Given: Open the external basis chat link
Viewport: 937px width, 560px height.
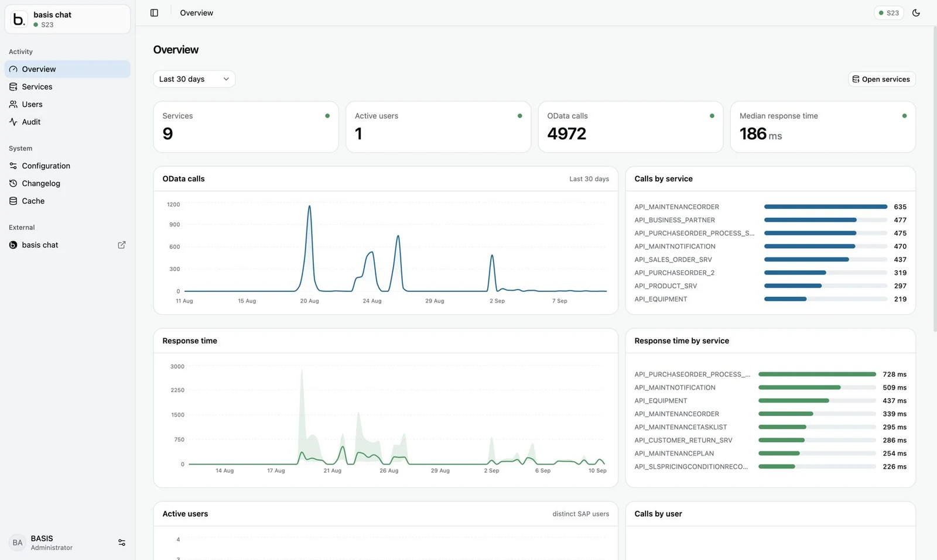Looking at the screenshot, I should [67, 245].
